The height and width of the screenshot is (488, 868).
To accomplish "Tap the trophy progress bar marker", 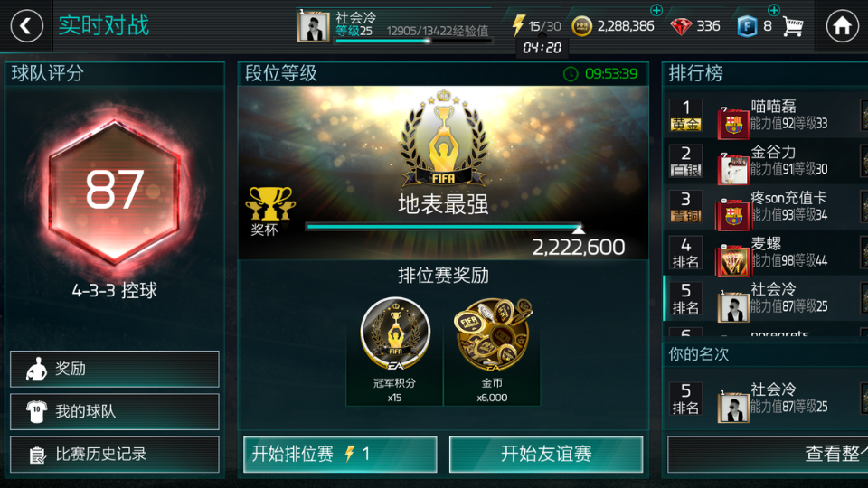I will [x=579, y=229].
